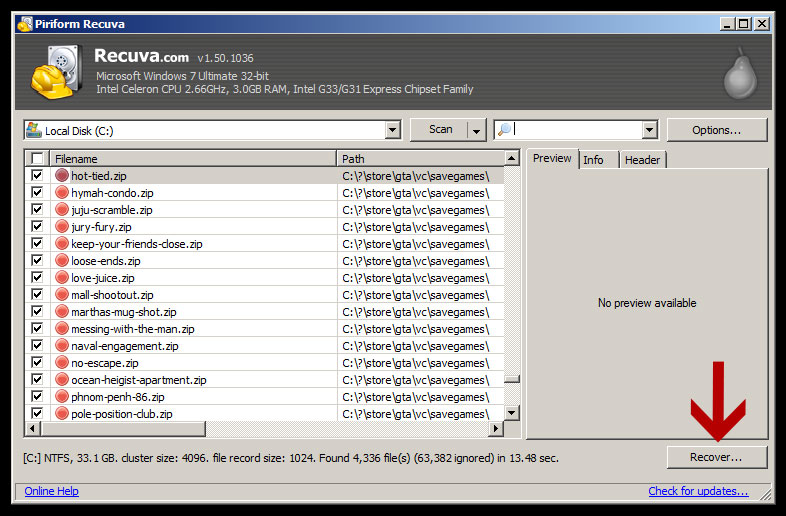This screenshot has height=516, width=786.
Task: Uncheck the loose-ends.zip checkbox
Action: [x=37, y=260]
